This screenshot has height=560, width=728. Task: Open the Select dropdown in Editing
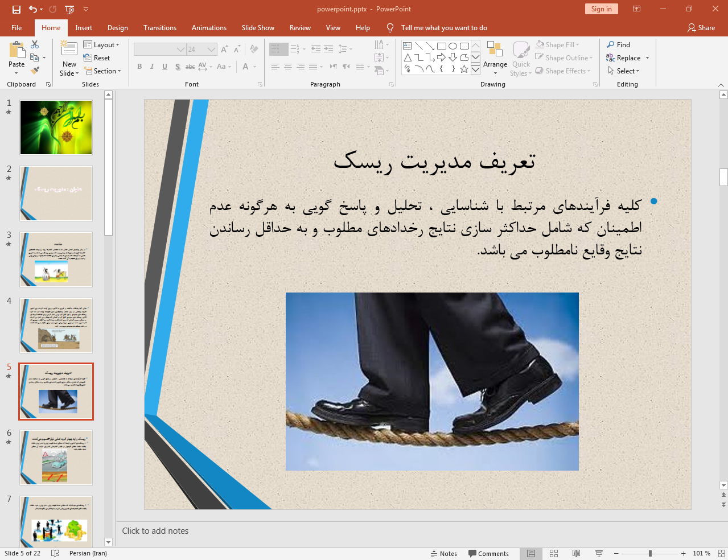(623, 71)
